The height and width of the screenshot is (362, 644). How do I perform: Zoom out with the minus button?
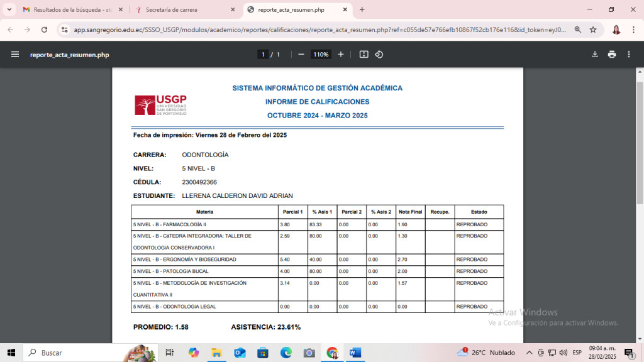point(301,55)
